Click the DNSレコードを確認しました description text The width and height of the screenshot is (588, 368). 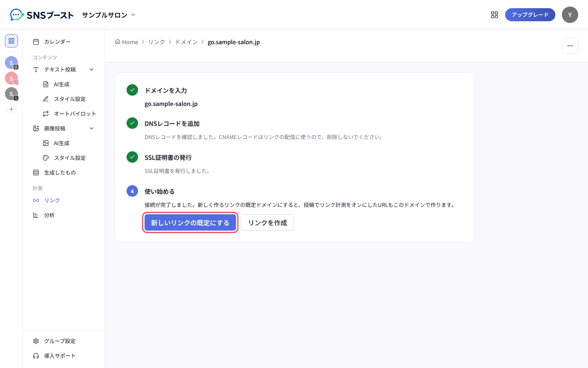(265, 137)
